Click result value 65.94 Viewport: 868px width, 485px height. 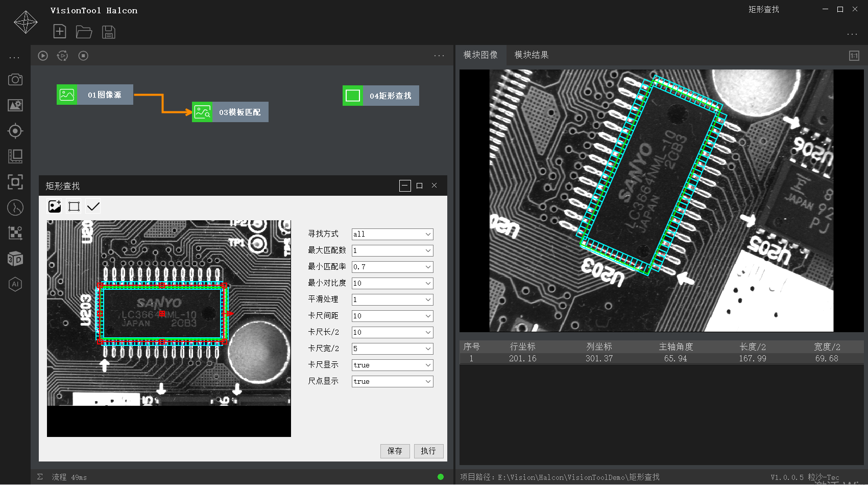(676, 358)
